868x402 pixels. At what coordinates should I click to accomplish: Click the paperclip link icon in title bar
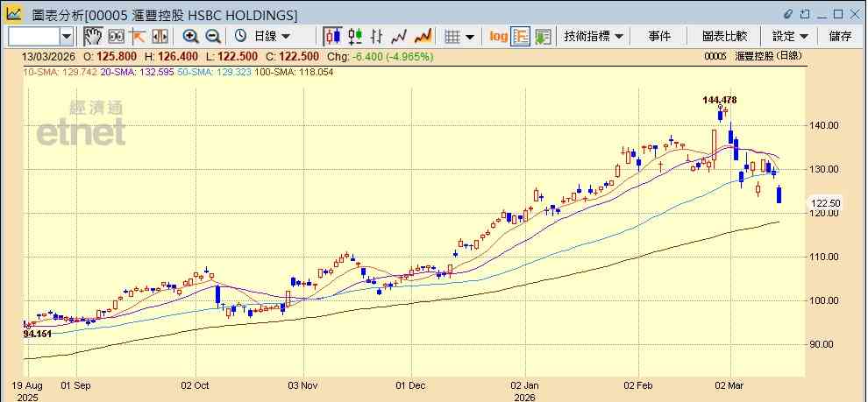tap(788, 14)
